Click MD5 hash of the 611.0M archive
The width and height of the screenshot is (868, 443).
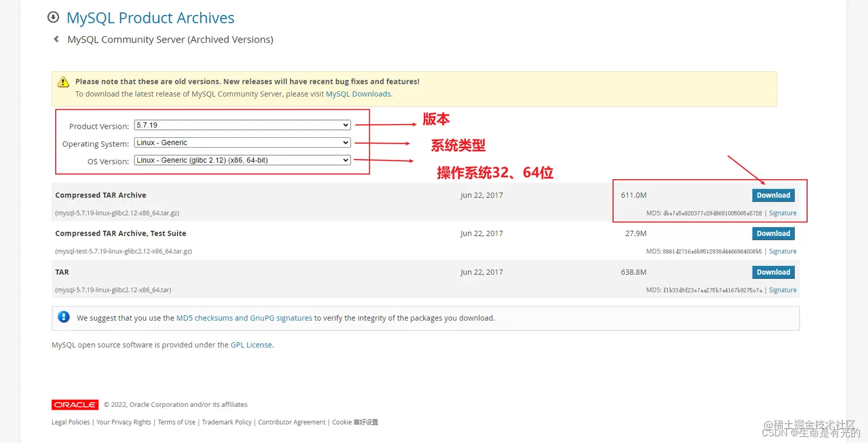[x=712, y=213]
